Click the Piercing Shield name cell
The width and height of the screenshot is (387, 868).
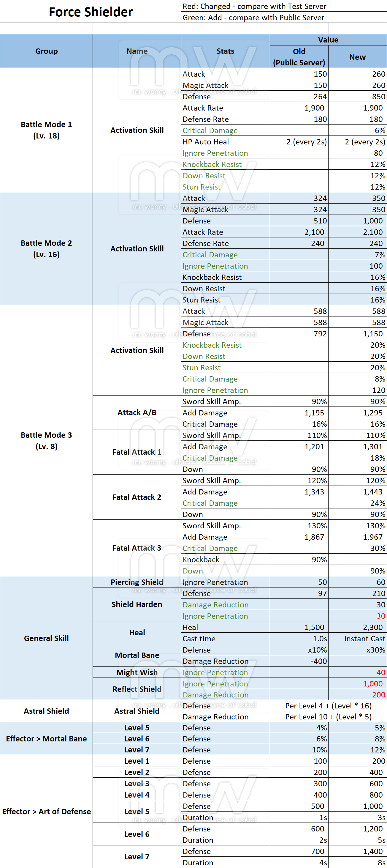point(137,582)
